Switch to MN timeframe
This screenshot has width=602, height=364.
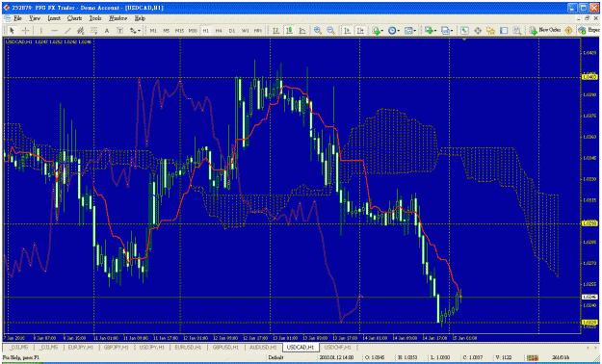pos(258,31)
